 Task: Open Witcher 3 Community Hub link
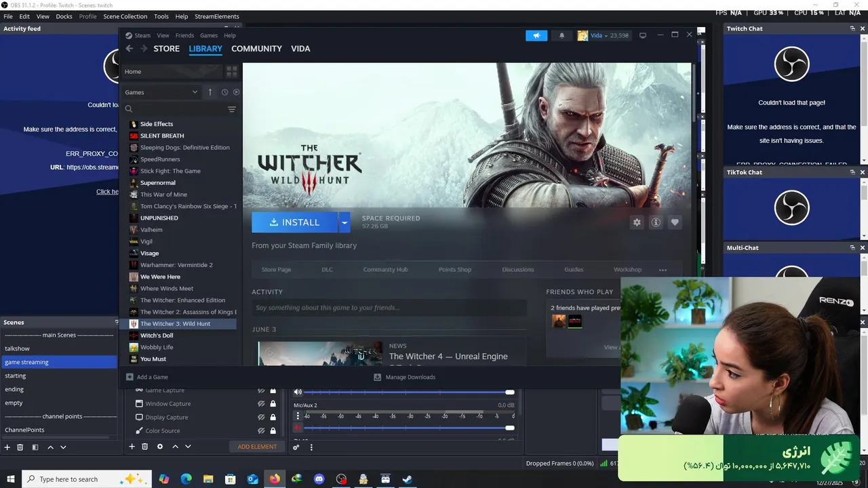[x=385, y=270]
